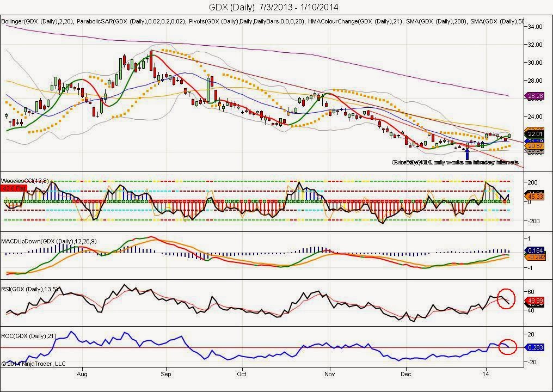The image size is (553, 392).
Task: Click the chart title GDX (Daily) 7/3/2013 - 1/10/2014
Action: pyautogui.click(x=274, y=7)
